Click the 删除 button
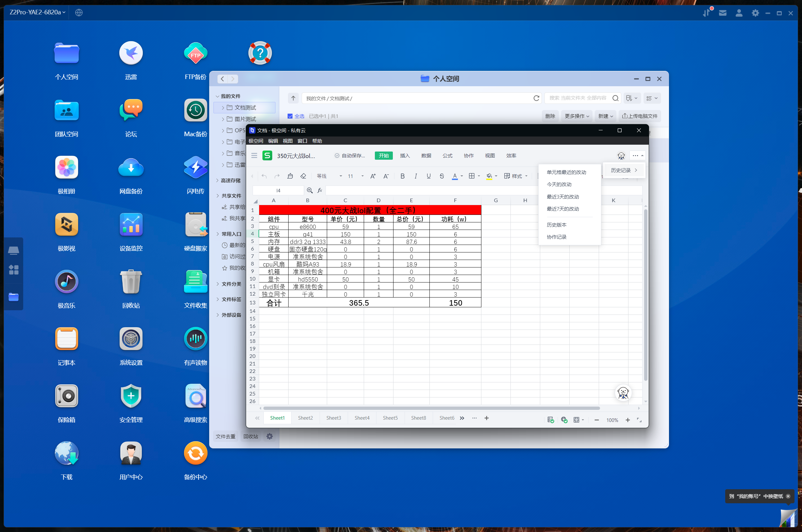The image size is (802, 532). coord(550,116)
